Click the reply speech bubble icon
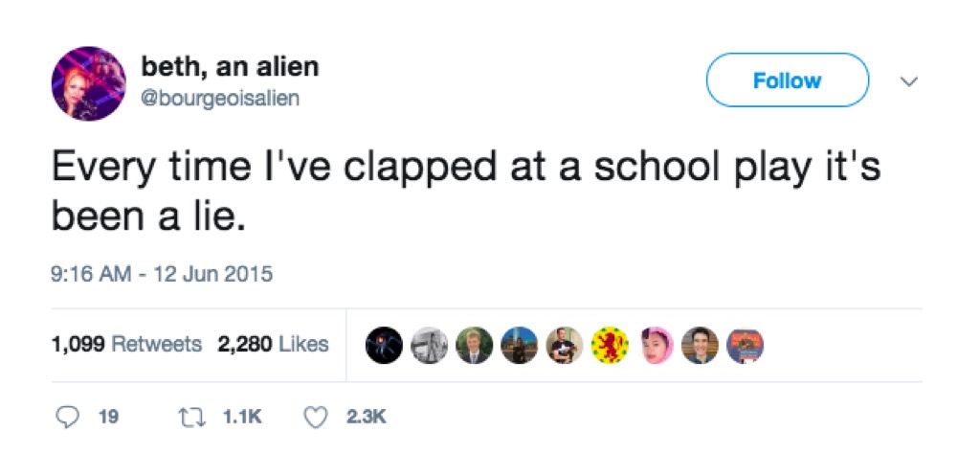Viewport: 980px width, 454px height. pos(66,417)
